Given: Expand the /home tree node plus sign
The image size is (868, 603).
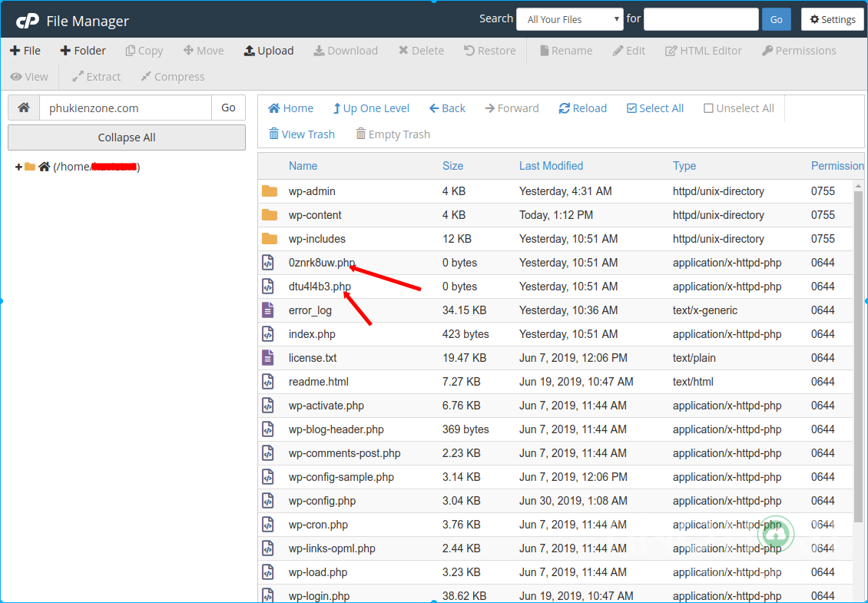Looking at the screenshot, I should [18, 167].
